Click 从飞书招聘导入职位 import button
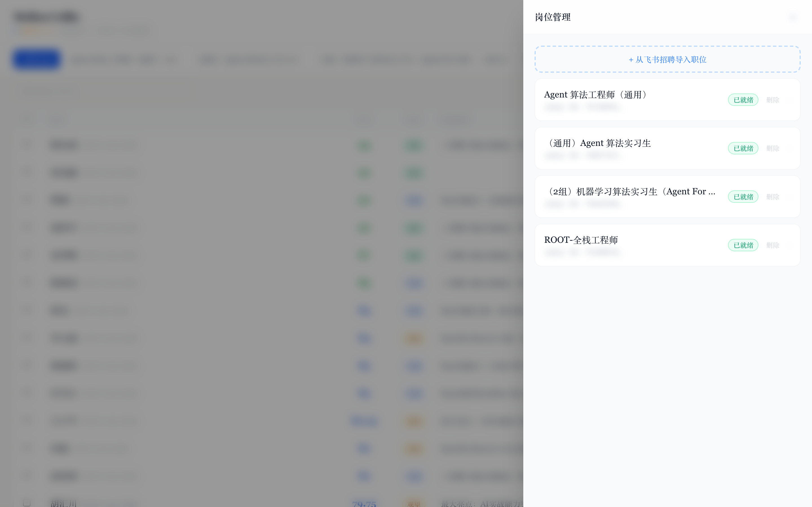This screenshot has width=812, height=507. coord(667,59)
